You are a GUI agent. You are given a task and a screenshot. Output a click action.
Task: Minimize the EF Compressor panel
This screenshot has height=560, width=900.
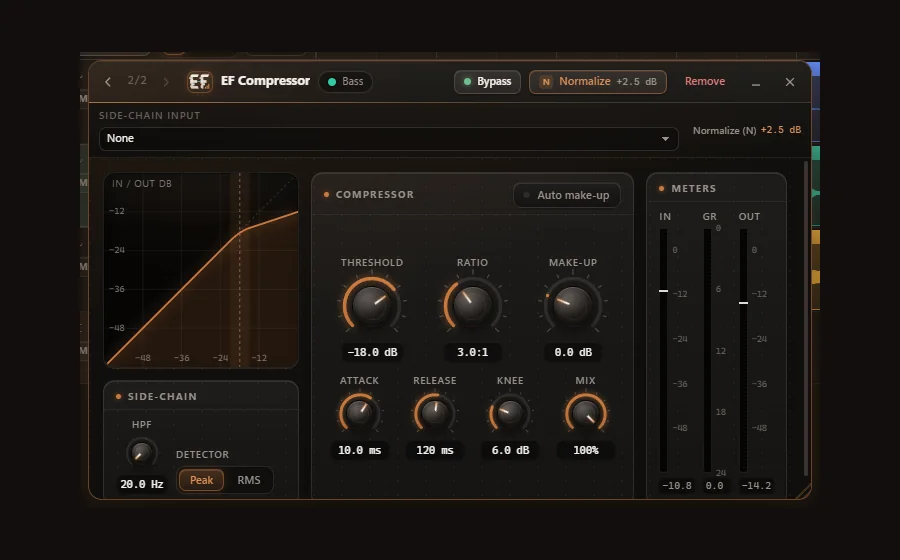coord(756,83)
